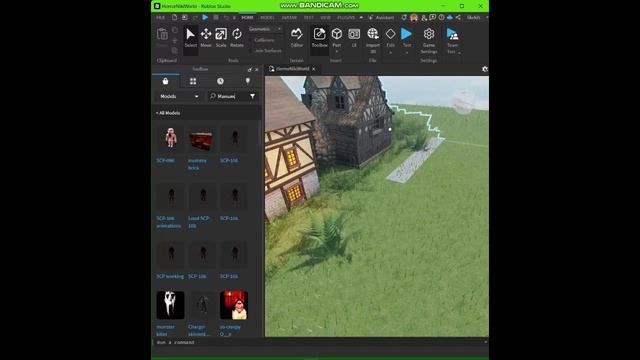
Task: Open the Terrain Editor
Action: 297,38
